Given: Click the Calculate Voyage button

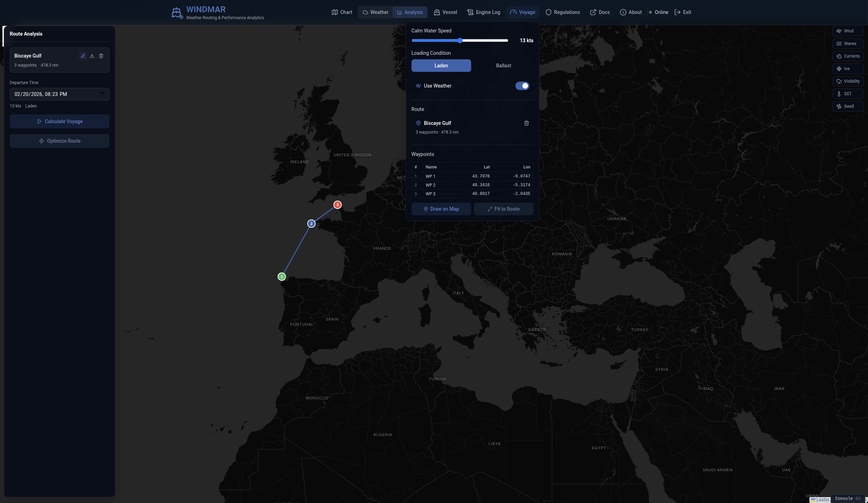Looking at the screenshot, I should point(60,121).
